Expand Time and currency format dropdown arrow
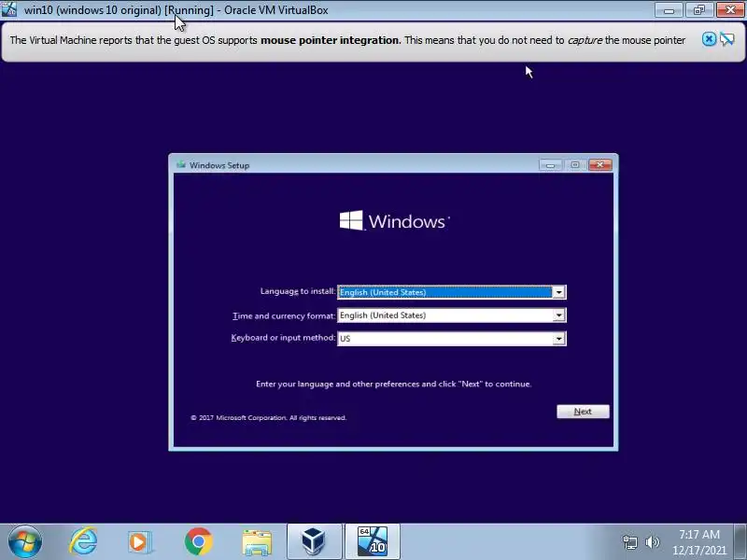The image size is (747, 560). (x=558, y=315)
